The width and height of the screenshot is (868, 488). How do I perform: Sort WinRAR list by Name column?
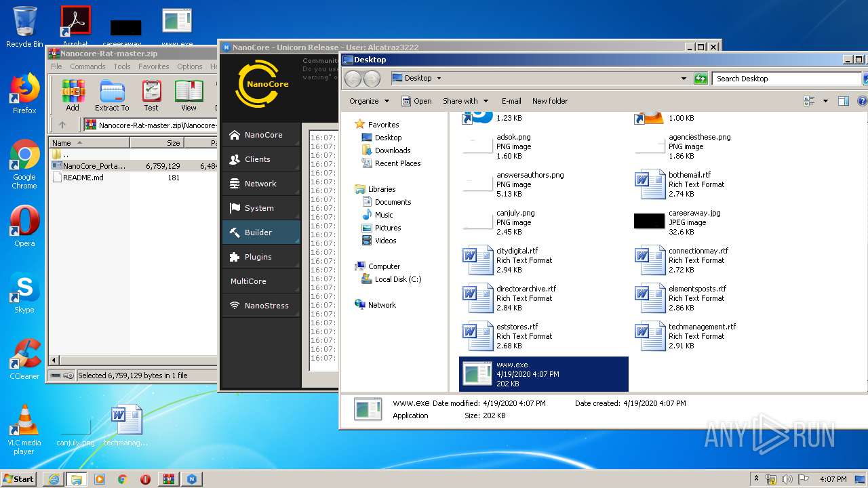coord(90,143)
